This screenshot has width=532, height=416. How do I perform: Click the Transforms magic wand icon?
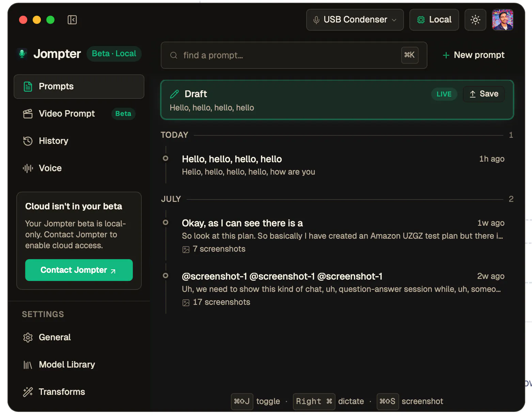point(28,392)
